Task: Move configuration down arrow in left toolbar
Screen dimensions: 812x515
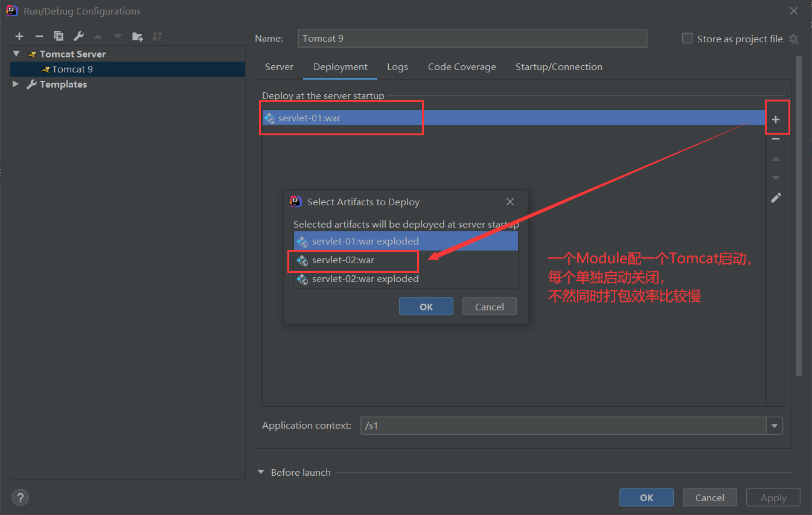Action: [x=118, y=36]
